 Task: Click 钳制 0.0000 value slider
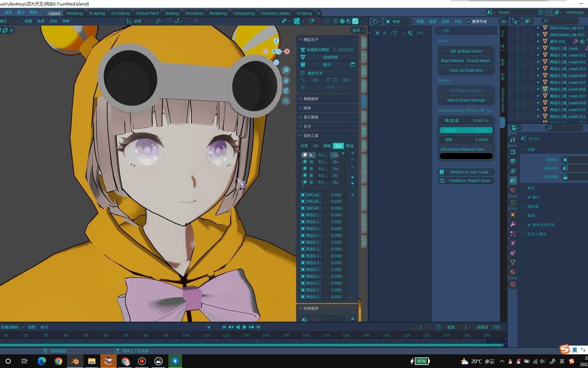pyautogui.click(x=466, y=140)
